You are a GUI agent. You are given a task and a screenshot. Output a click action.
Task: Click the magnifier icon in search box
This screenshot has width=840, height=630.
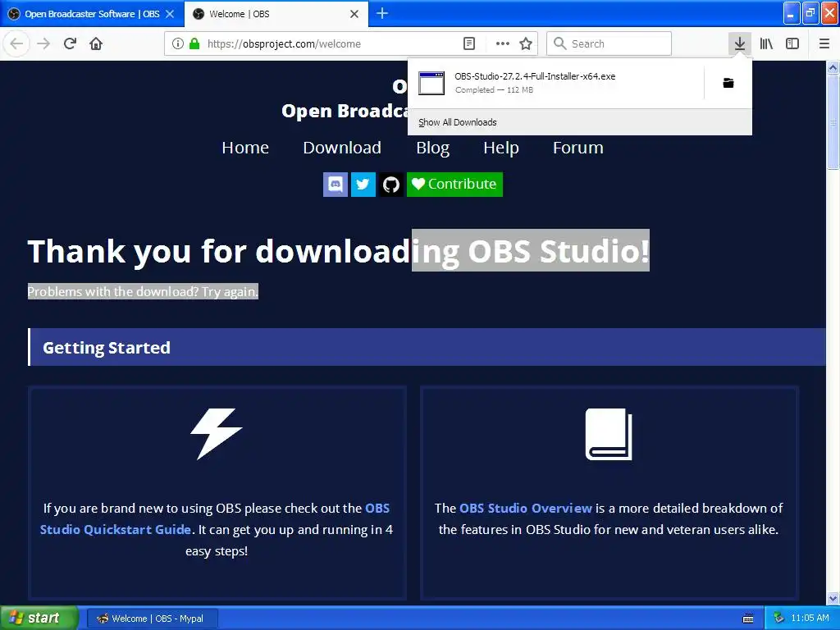click(559, 43)
